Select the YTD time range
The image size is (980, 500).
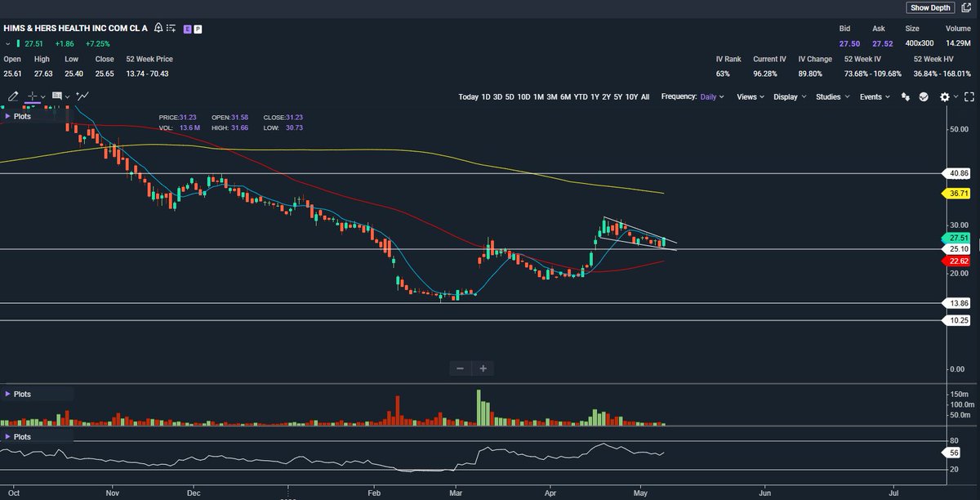click(580, 96)
